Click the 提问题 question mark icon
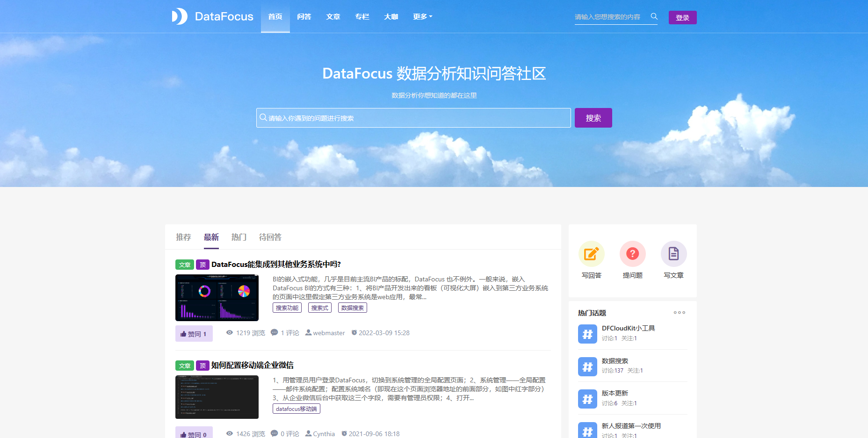Image resolution: width=868 pixels, height=438 pixels. click(633, 254)
